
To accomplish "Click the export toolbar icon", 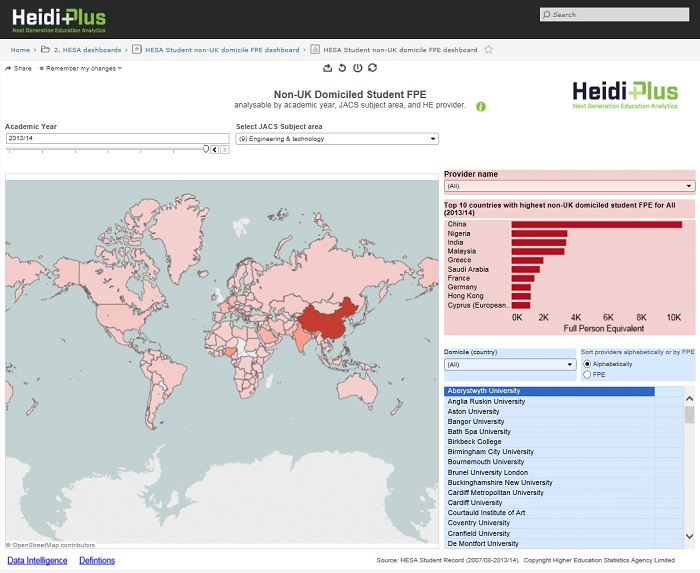I will 328,68.
